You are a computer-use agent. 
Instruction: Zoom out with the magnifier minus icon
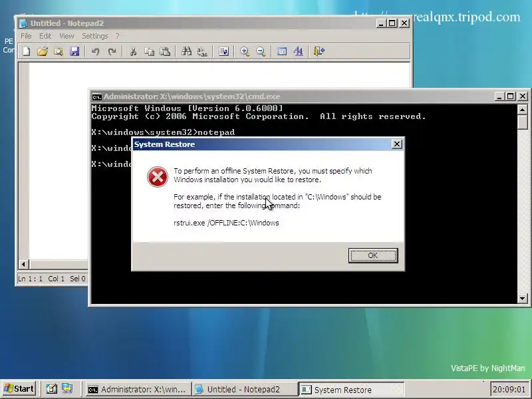coord(261,51)
